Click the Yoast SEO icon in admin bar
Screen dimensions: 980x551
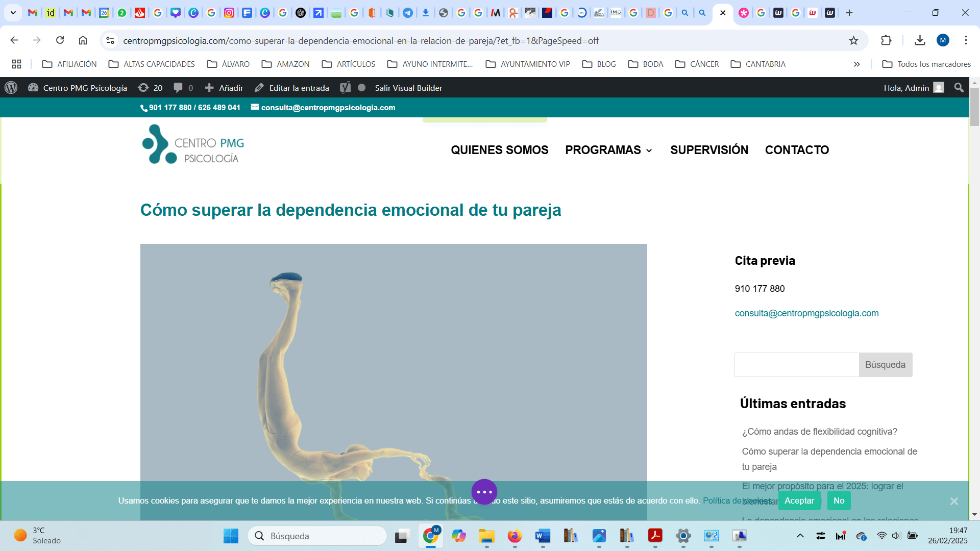pos(346,88)
